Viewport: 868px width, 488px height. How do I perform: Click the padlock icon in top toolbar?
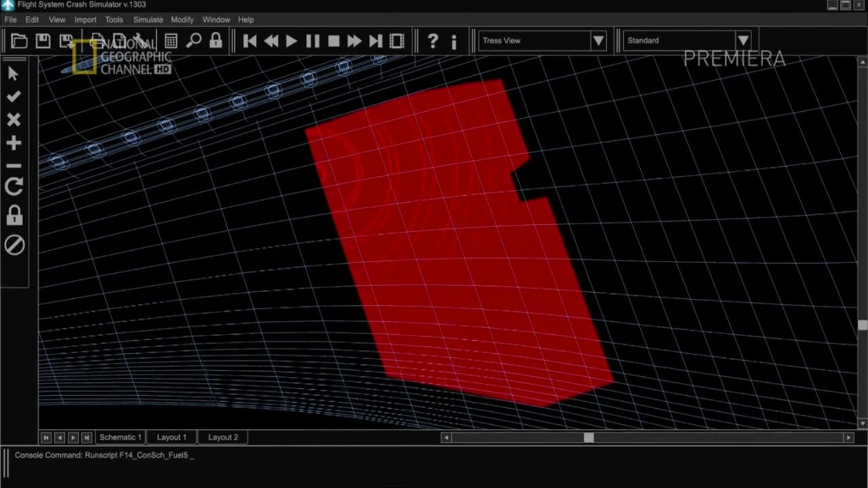(216, 41)
